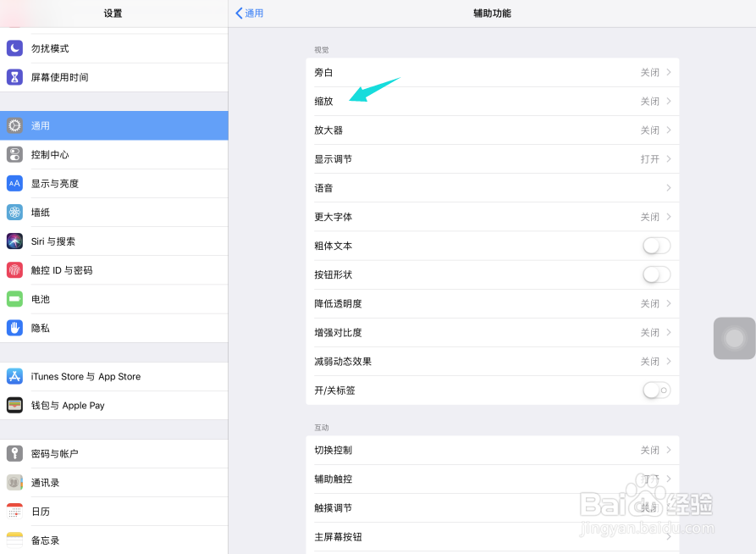Screen dimensions: 756x554
Task: Open Privacy settings via hand icon
Action: [14, 328]
